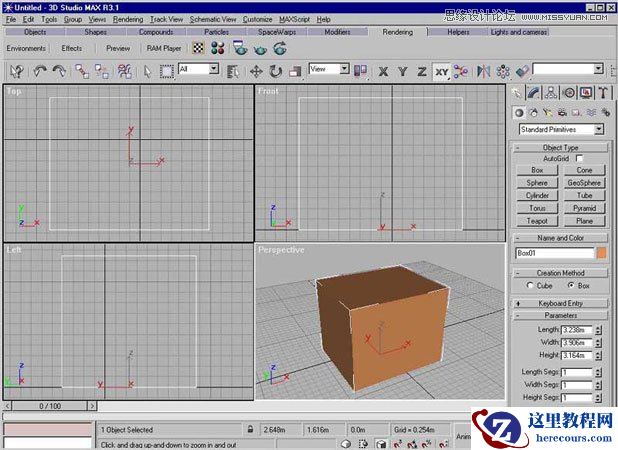Activate the Select and Rotate tool
Viewport: 618px width, 450px height.
coord(275,72)
